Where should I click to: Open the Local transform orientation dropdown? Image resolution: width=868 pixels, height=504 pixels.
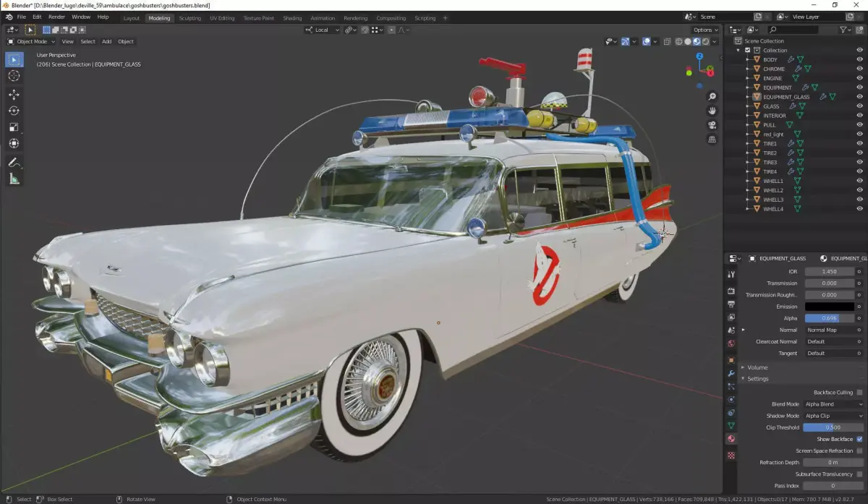(321, 30)
